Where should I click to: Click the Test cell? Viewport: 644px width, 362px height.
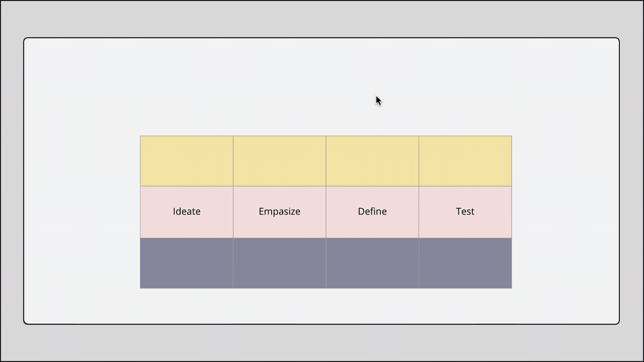coord(465,212)
